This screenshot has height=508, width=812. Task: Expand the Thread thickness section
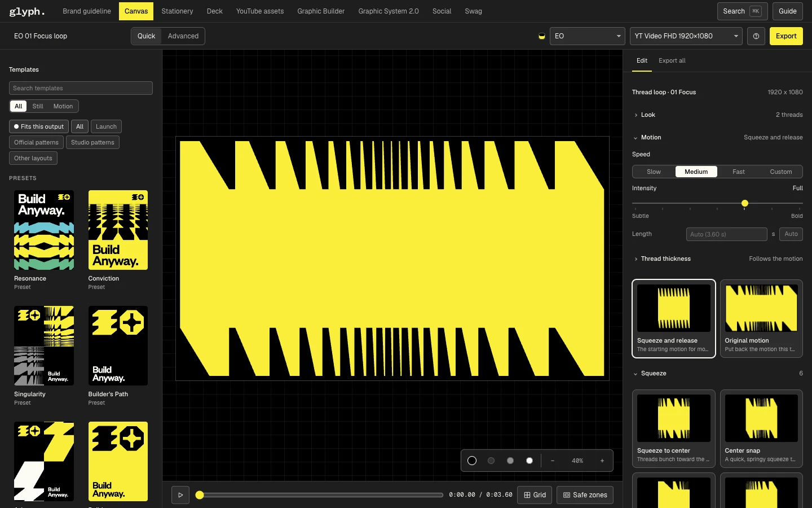click(x=717, y=259)
